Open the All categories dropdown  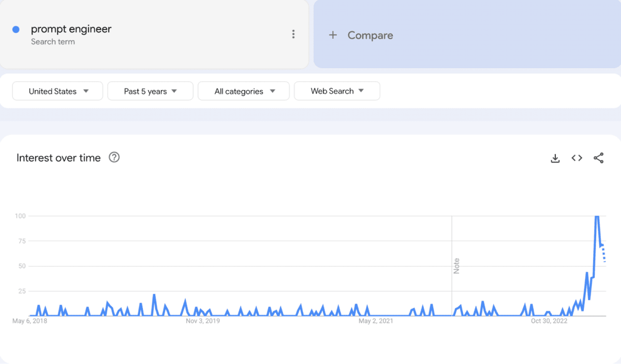tap(244, 91)
